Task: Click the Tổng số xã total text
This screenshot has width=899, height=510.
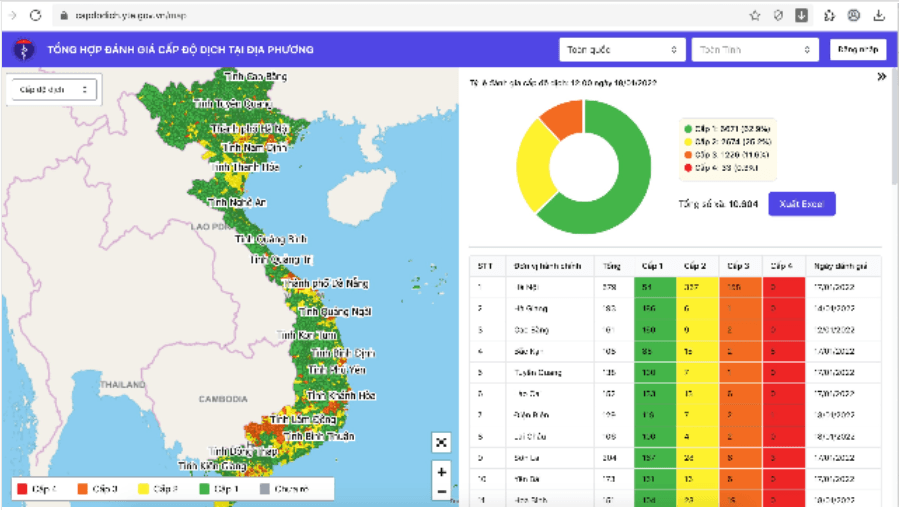Action: click(x=718, y=204)
